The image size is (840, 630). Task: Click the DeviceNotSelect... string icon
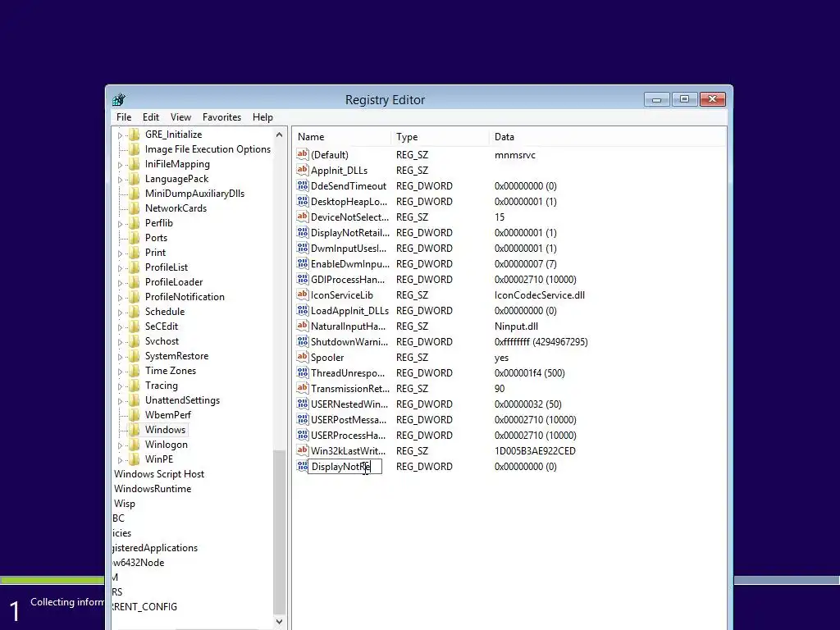[x=302, y=217]
